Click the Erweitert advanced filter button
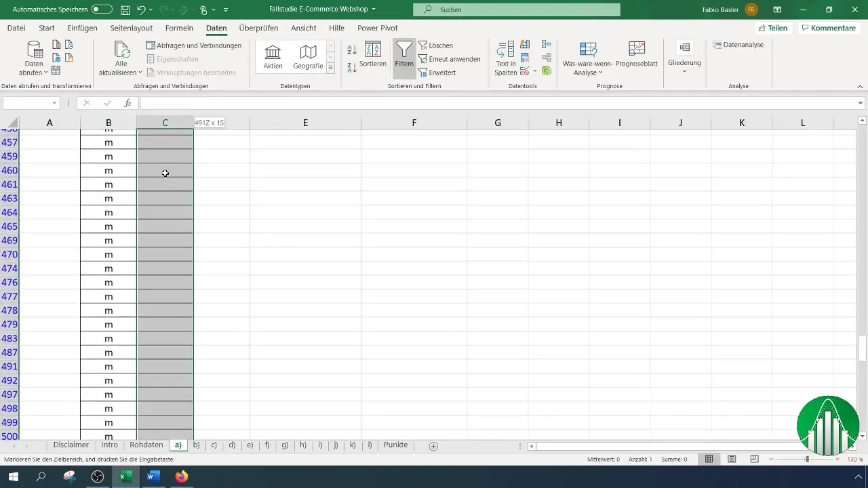The height and width of the screenshot is (488, 868). [437, 73]
